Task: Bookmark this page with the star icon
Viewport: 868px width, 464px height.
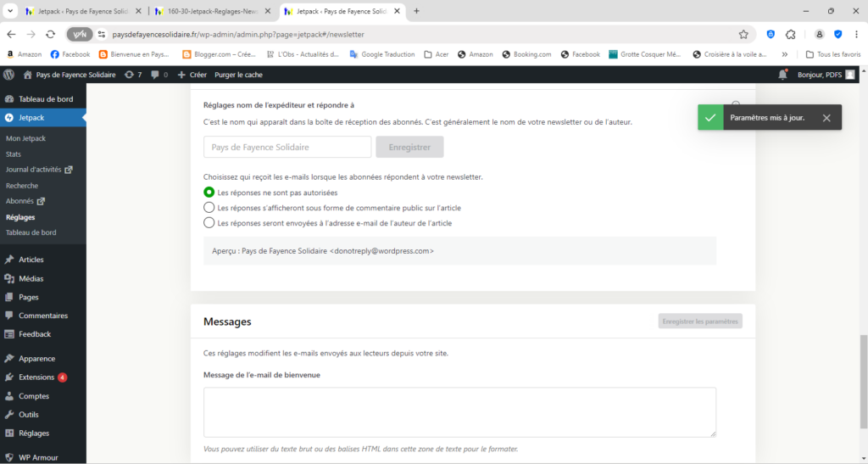Action: [x=743, y=34]
